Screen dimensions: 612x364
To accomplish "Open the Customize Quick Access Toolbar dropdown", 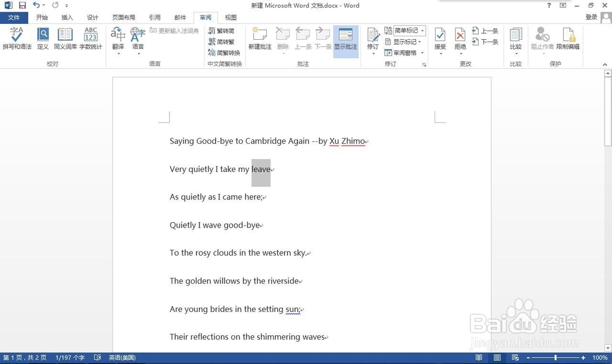I will tap(67, 6).
